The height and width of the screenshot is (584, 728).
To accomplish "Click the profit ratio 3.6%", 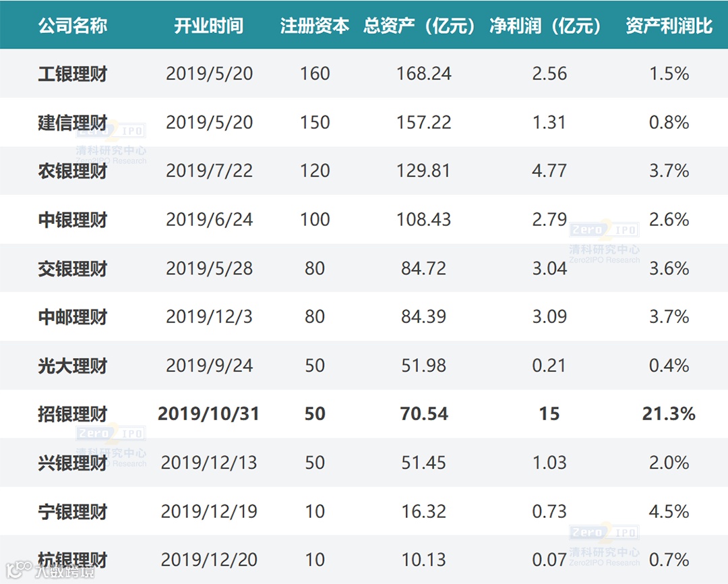I will 669,268.
